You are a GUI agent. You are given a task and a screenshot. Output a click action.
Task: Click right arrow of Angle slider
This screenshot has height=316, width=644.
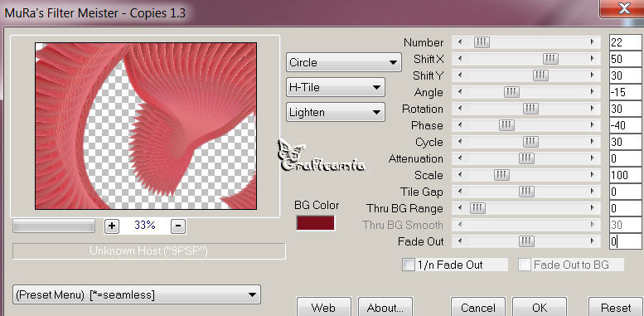pyautogui.click(x=593, y=92)
